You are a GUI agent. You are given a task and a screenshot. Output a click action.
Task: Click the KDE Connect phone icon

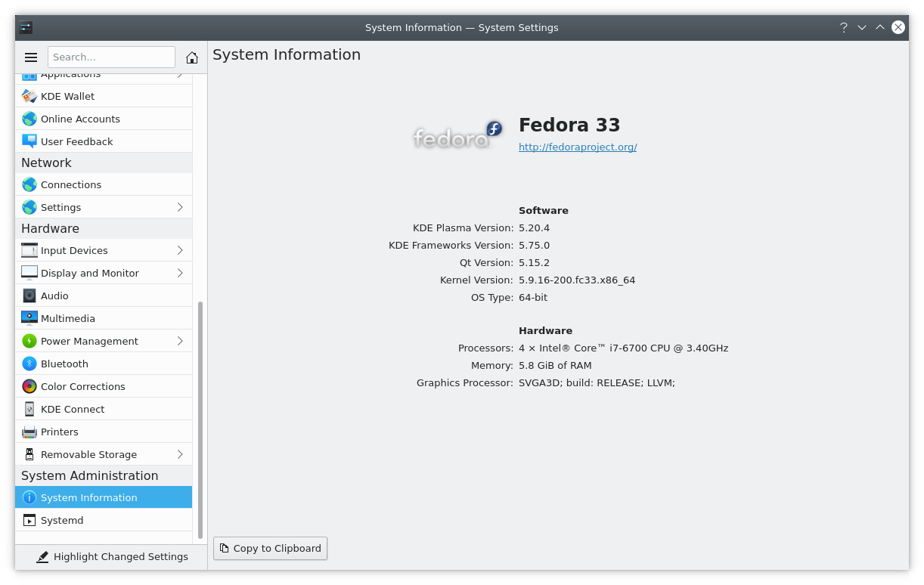pos(29,409)
